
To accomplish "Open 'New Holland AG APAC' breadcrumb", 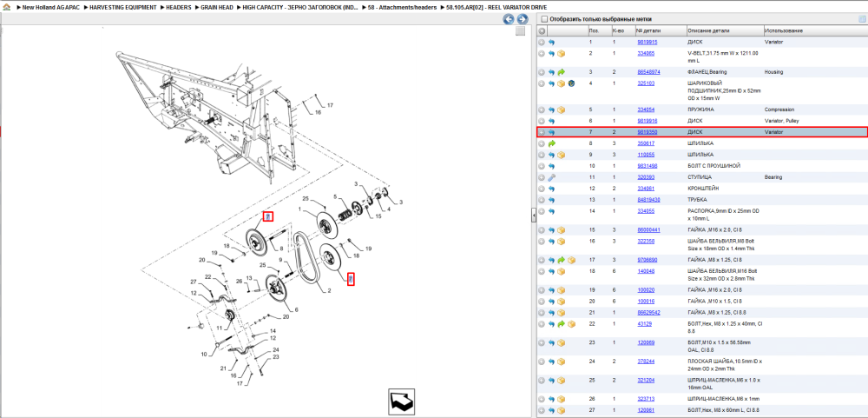I will coord(51,8).
